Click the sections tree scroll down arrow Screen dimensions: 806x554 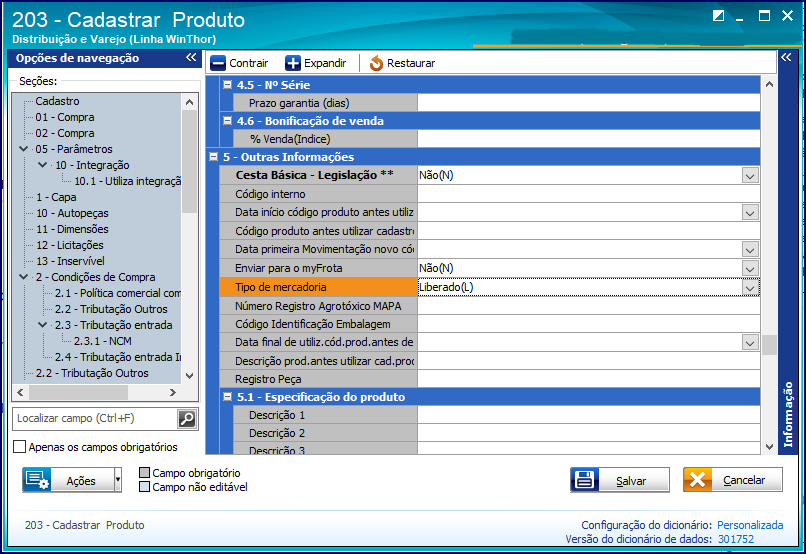tap(189, 376)
